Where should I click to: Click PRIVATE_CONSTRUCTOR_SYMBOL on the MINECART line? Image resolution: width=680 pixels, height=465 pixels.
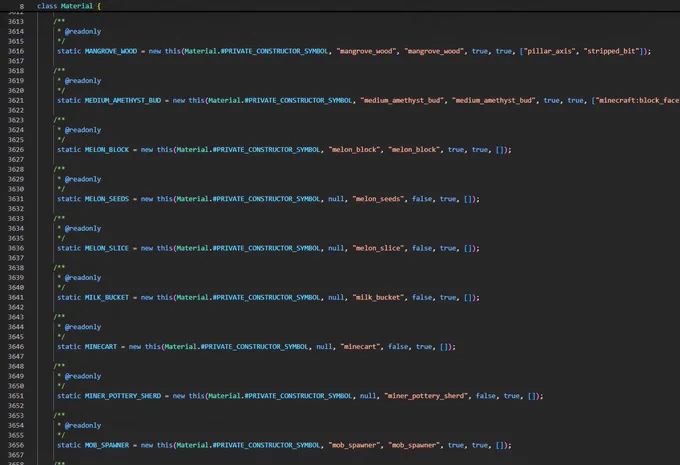256,347
